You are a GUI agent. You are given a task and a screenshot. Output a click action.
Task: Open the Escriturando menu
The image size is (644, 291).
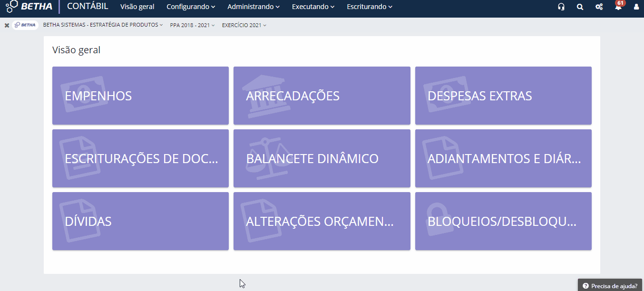(x=369, y=7)
